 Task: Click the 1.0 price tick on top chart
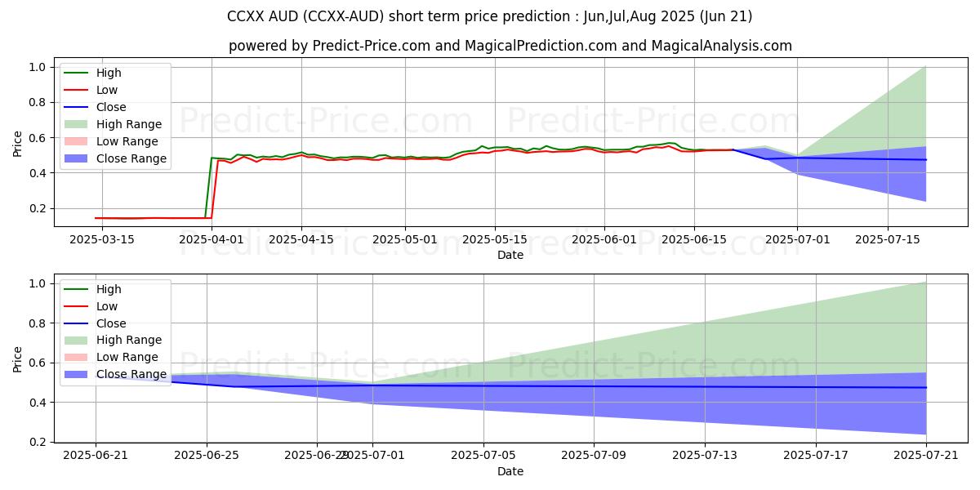[x=38, y=67]
